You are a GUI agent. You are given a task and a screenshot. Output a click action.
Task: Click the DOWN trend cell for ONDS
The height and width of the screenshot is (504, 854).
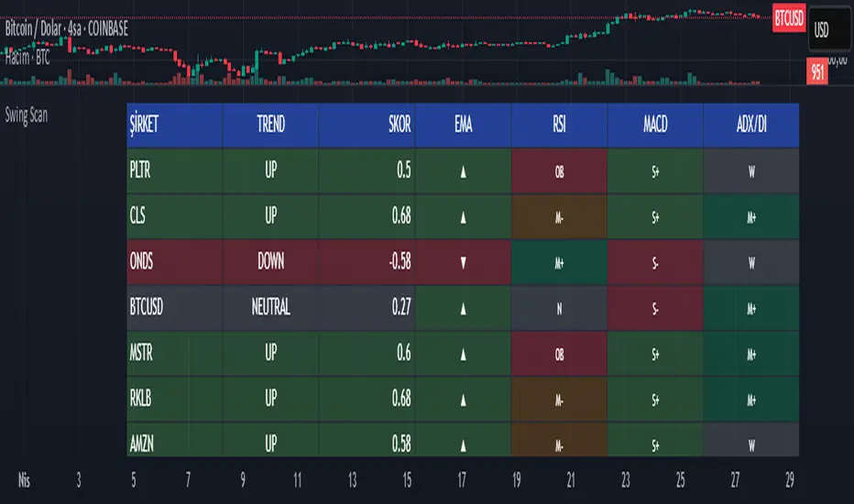270,262
